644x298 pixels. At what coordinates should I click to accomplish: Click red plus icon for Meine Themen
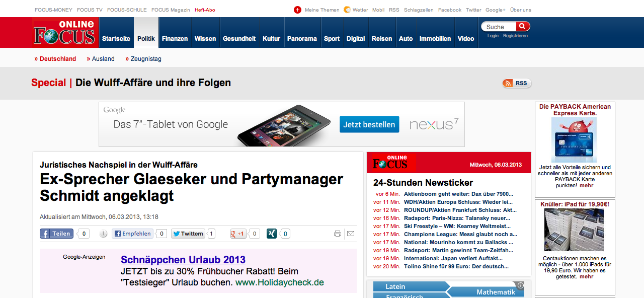[297, 10]
